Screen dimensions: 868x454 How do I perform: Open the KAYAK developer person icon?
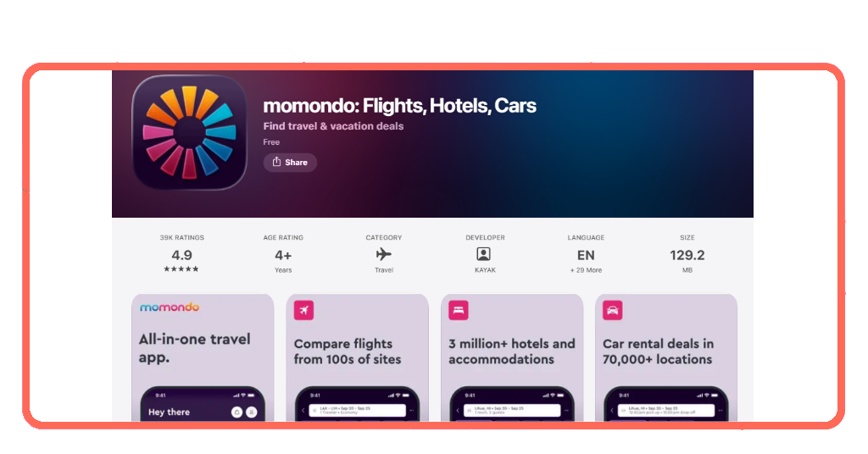tap(484, 254)
